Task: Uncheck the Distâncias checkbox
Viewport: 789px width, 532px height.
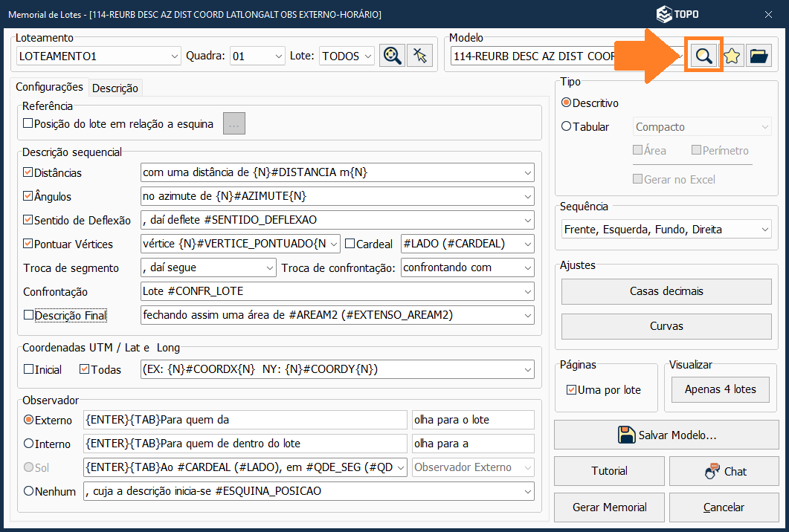Action: click(28, 172)
